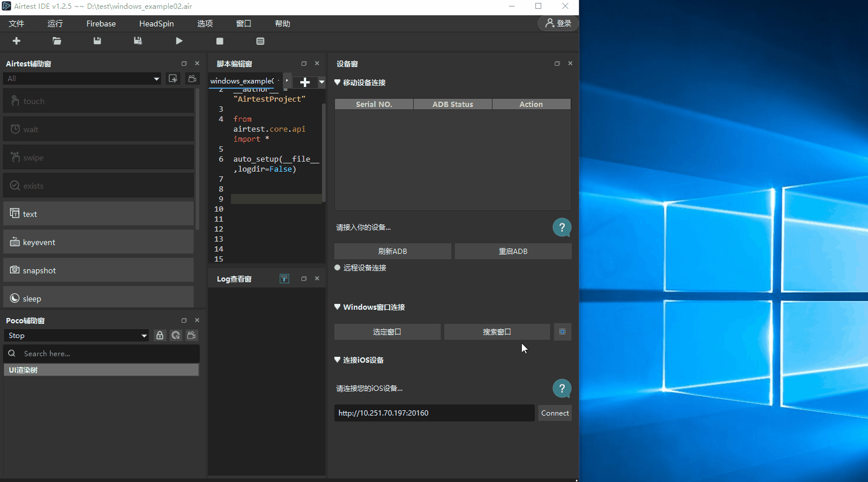Click the 搜索窗口 button
Image resolution: width=868 pixels, height=482 pixels.
click(497, 332)
